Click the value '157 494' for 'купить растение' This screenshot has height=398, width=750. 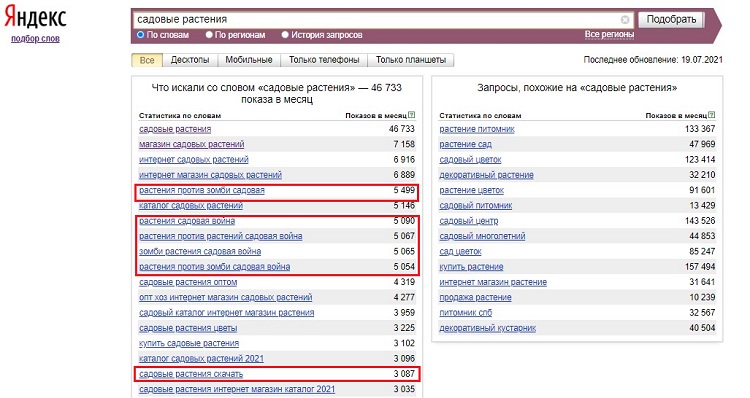pyautogui.click(x=700, y=267)
